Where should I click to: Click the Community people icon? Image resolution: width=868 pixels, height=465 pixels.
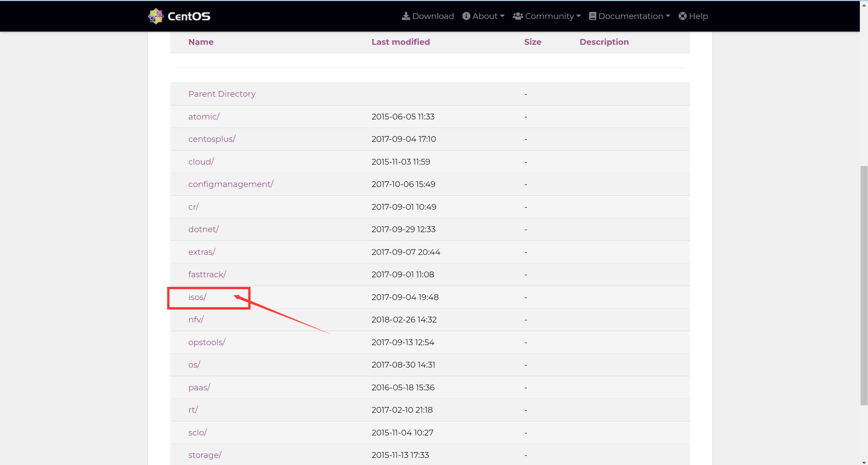517,16
